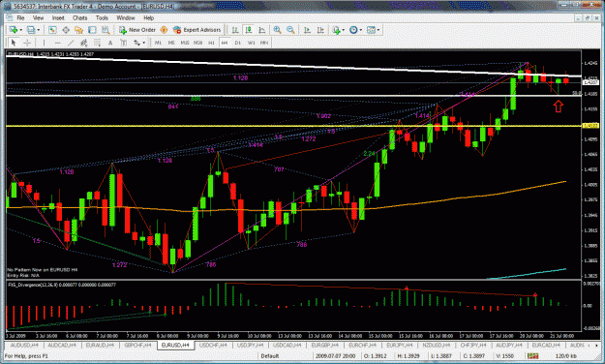Toggle the Data Window crosshair-circle icon
The image size is (605, 364).
tap(66, 30)
